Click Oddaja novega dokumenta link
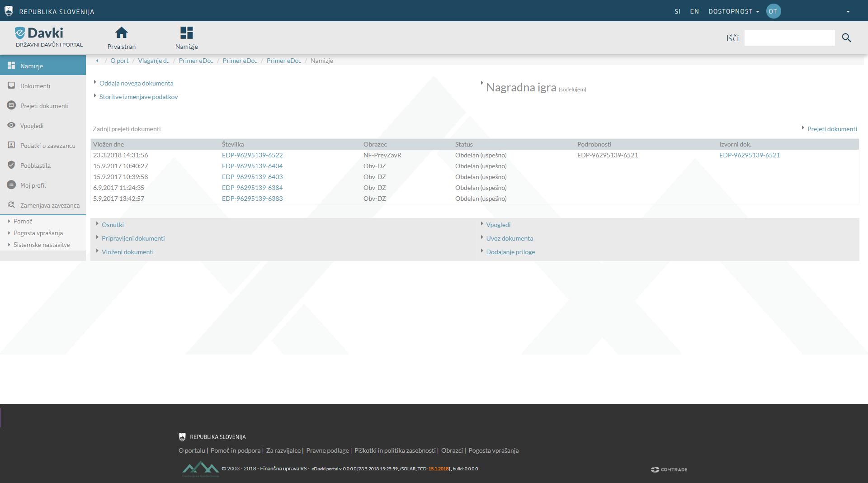Image resolution: width=868 pixels, height=483 pixels. 136,83
